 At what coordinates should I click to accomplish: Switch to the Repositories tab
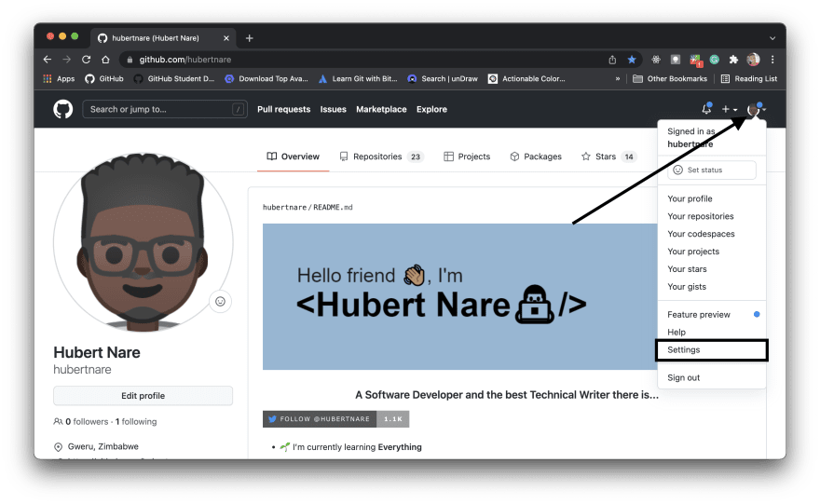click(x=381, y=157)
